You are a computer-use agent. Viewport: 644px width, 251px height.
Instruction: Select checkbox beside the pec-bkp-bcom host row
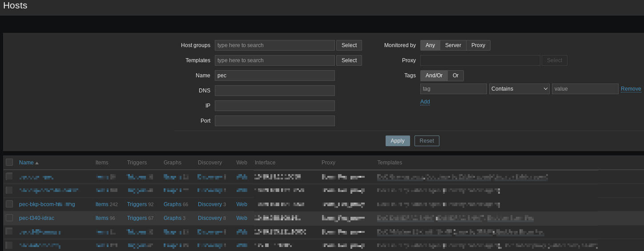[x=9, y=204]
